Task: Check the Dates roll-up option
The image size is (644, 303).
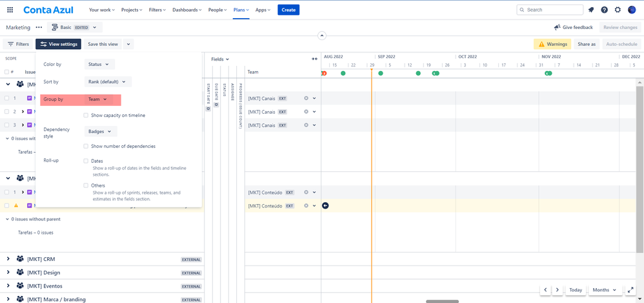Action: [86, 161]
